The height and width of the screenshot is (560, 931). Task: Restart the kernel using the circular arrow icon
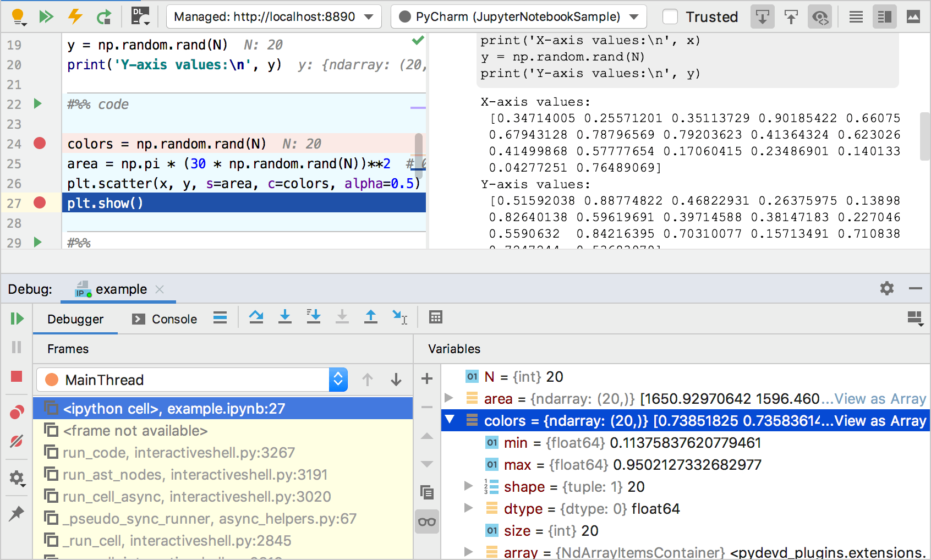[x=105, y=17]
